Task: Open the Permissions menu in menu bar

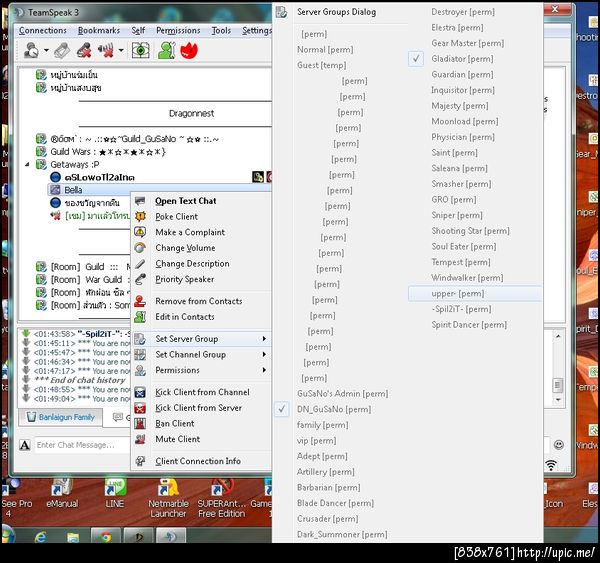Action: (178, 30)
